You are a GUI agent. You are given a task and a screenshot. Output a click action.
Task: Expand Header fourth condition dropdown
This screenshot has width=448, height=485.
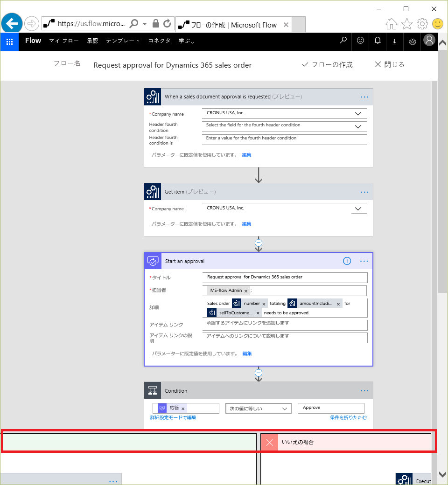pos(358,126)
